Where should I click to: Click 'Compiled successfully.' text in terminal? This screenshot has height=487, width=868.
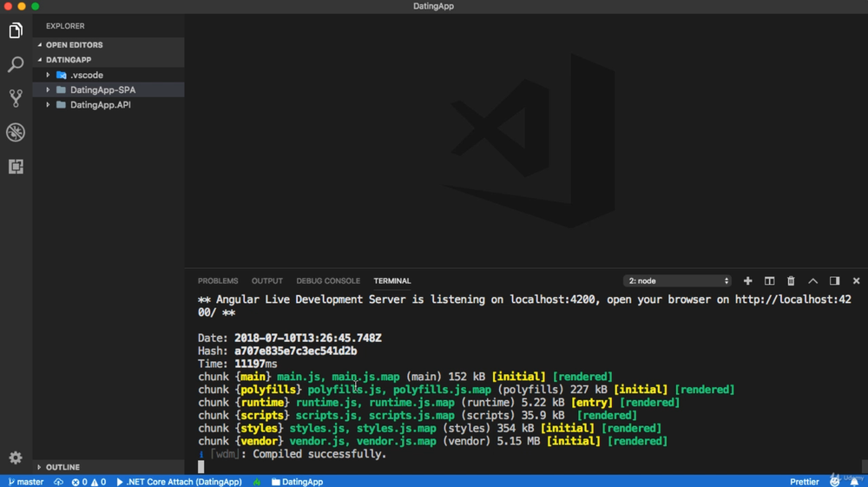[319, 454]
